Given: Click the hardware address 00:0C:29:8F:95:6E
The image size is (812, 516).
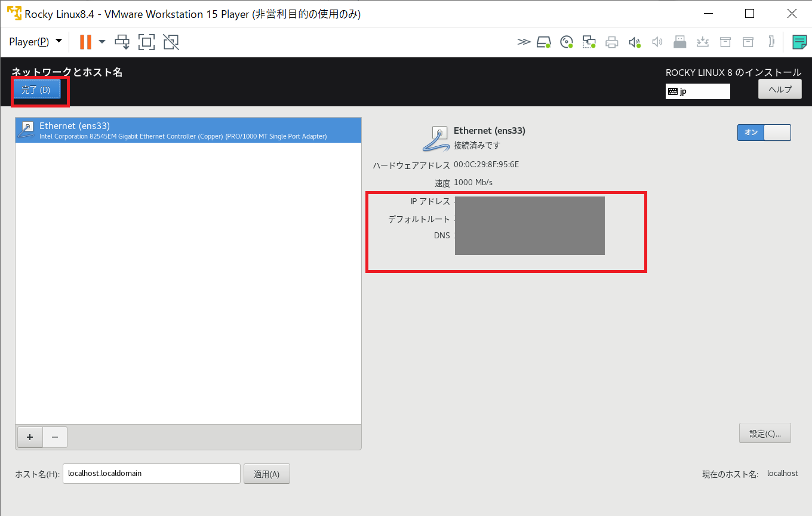Looking at the screenshot, I should coord(487,164).
